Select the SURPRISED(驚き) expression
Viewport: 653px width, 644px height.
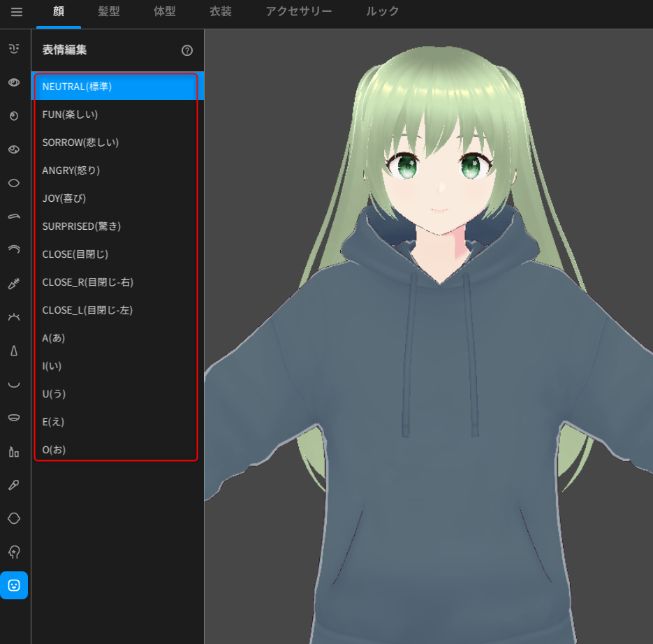(x=116, y=226)
